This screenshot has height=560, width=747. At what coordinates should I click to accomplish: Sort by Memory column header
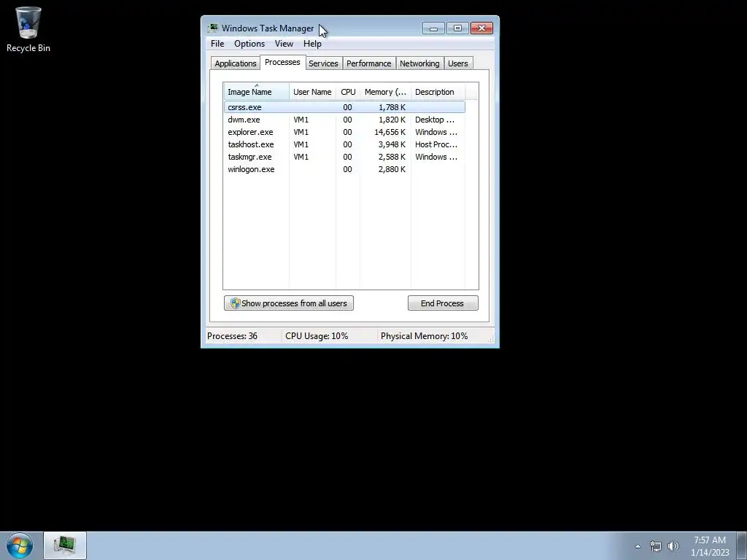coord(385,91)
